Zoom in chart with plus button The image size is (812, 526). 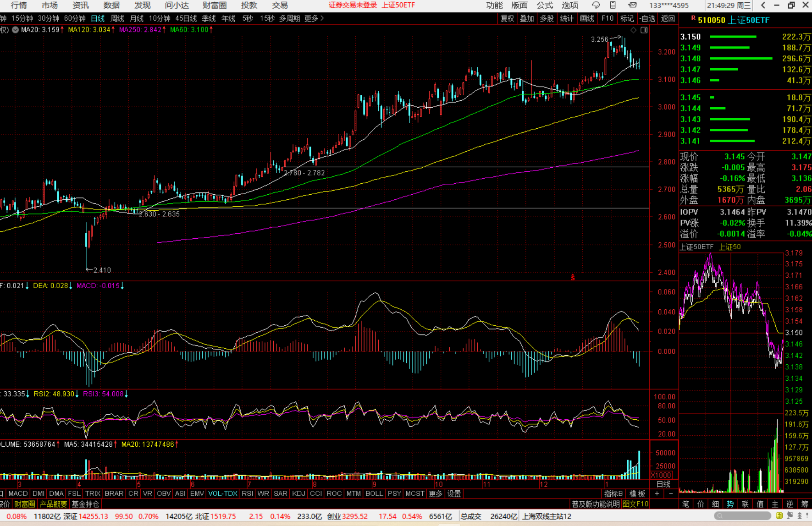tap(657, 493)
